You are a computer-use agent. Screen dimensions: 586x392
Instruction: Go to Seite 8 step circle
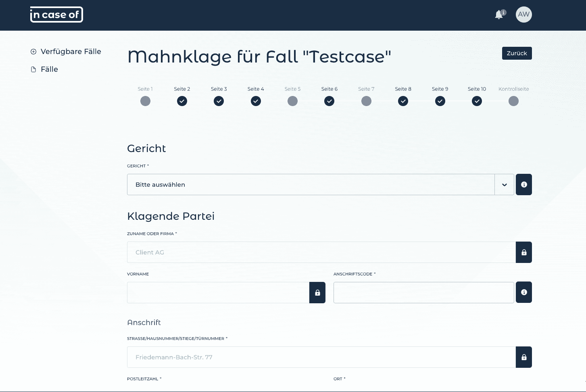(x=403, y=101)
